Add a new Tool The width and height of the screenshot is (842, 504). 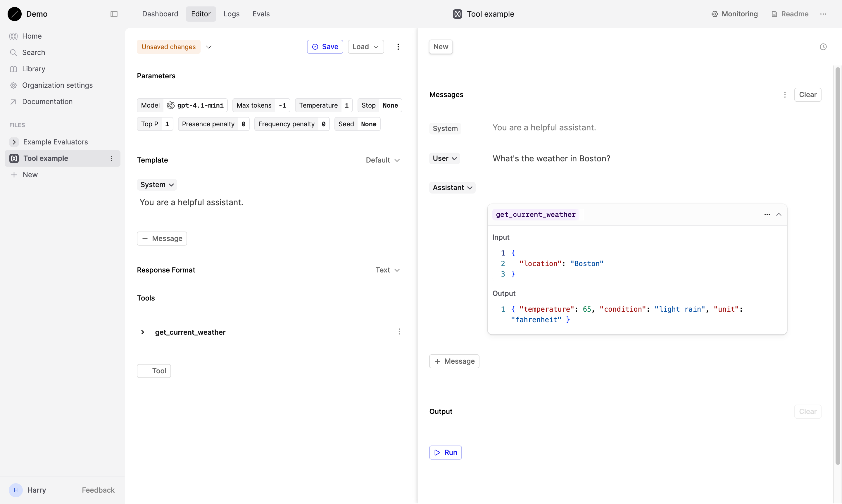click(x=154, y=371)
